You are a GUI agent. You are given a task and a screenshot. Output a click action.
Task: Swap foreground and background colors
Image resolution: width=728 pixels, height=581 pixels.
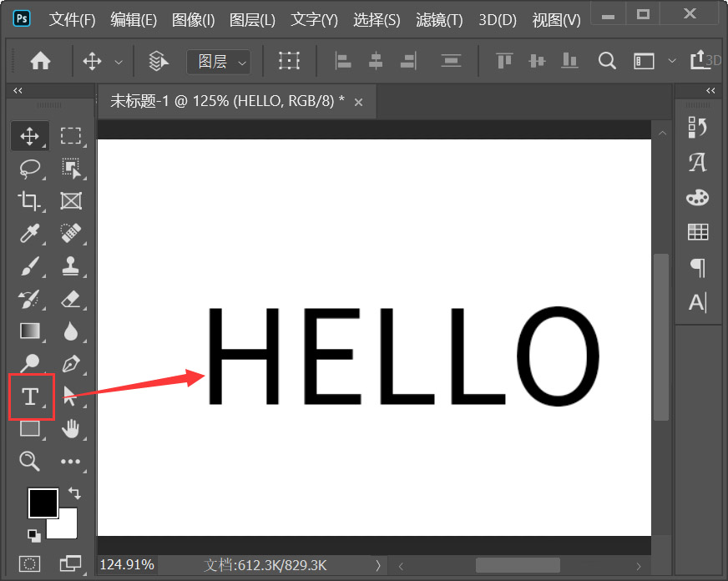73,494
